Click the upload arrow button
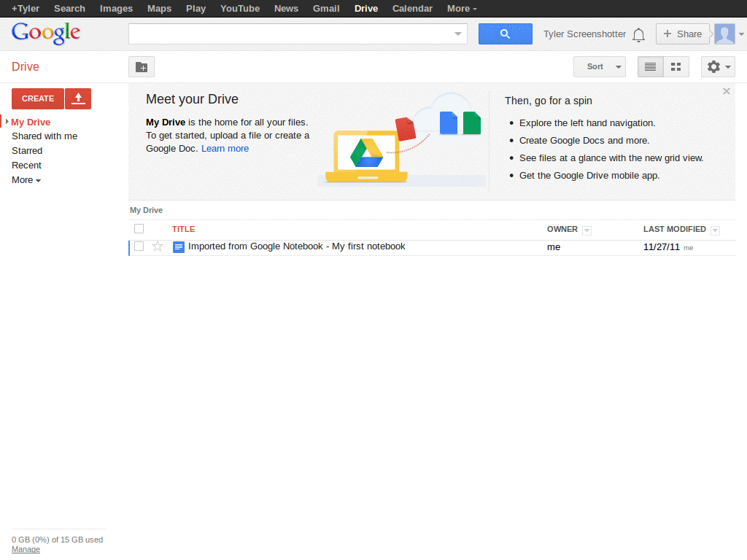Image resolution: width=747 pixels, height=560 pixels. (78, 98)
